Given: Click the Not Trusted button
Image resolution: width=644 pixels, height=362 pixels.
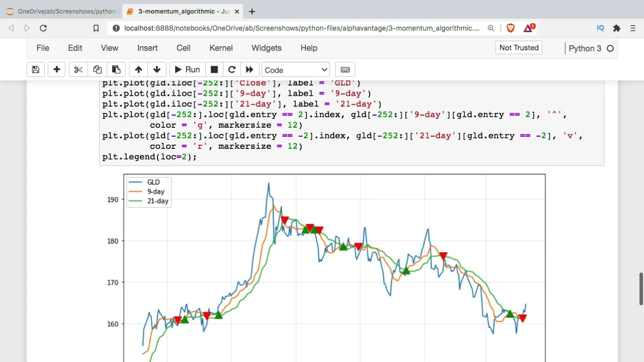Looking at the screenshot, I should pyautogui.click(x=519, y=48).
